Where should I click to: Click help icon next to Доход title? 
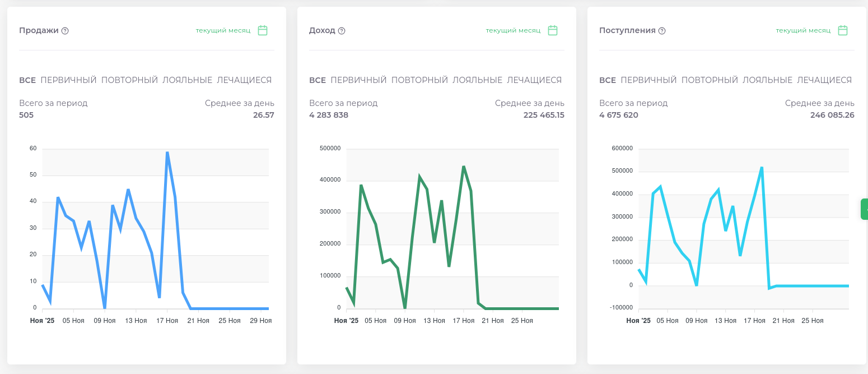click(x=342, y=31)
